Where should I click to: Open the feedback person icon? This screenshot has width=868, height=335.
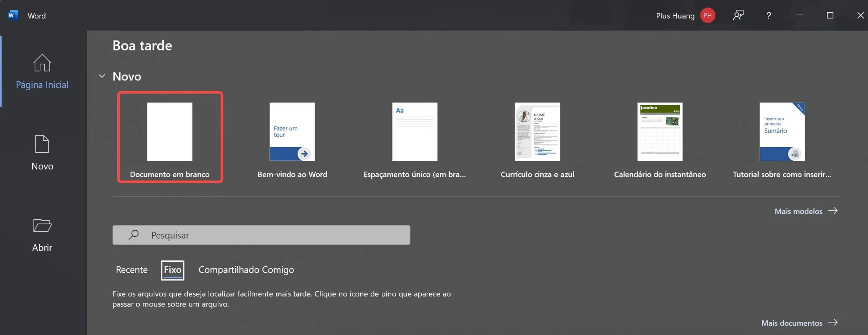coord(738,15)
